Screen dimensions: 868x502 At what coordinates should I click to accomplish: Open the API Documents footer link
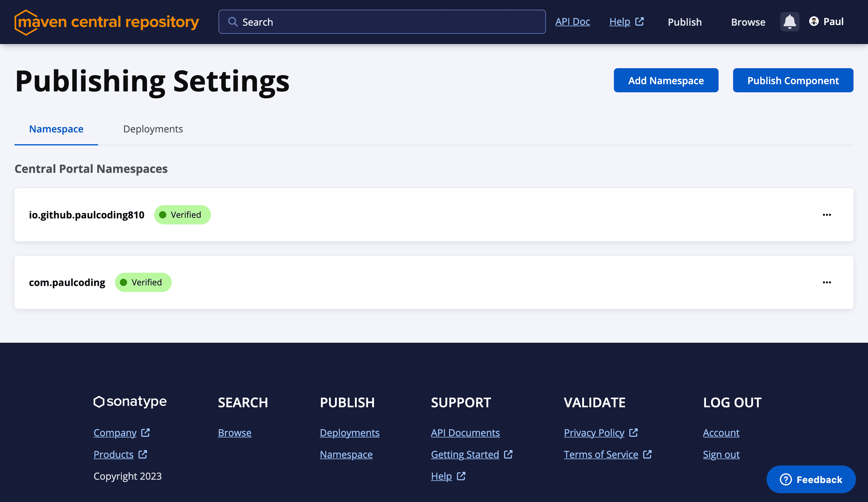465,433
